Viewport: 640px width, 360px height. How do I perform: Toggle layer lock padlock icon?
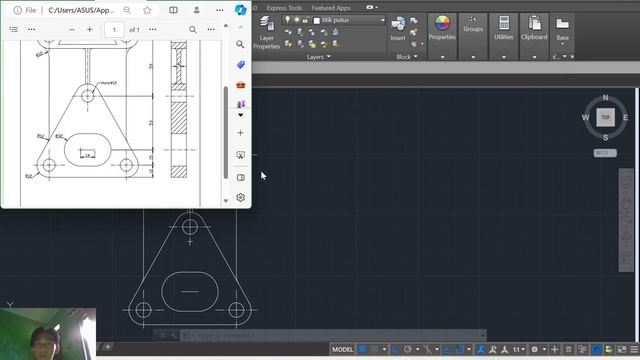pos(305,20)
